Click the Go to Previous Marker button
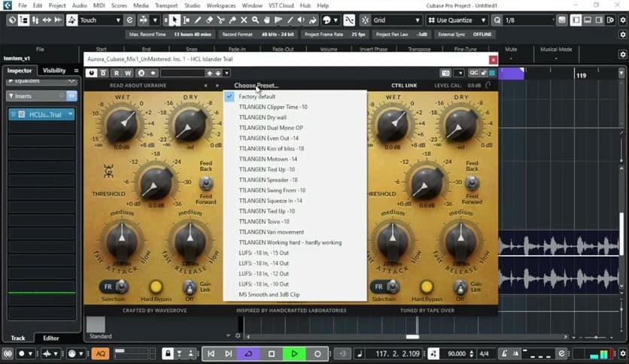Screen dimensions: 629x364 point(211,353)
